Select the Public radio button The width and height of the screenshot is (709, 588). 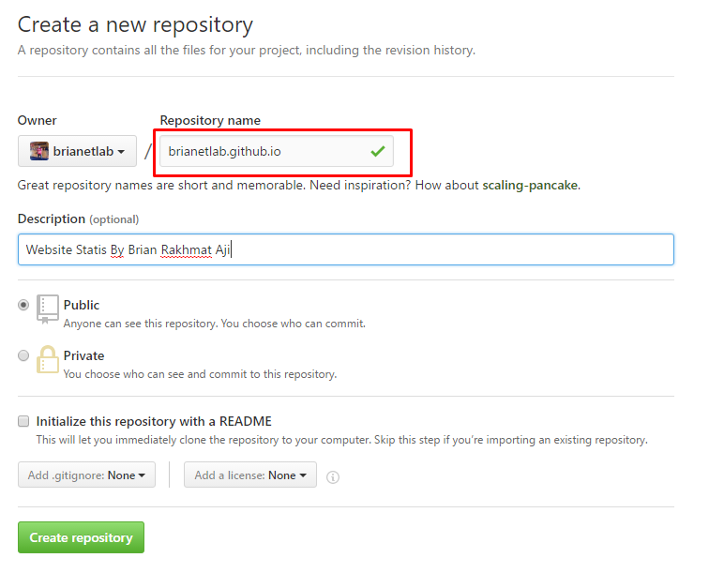pos(23,305)
